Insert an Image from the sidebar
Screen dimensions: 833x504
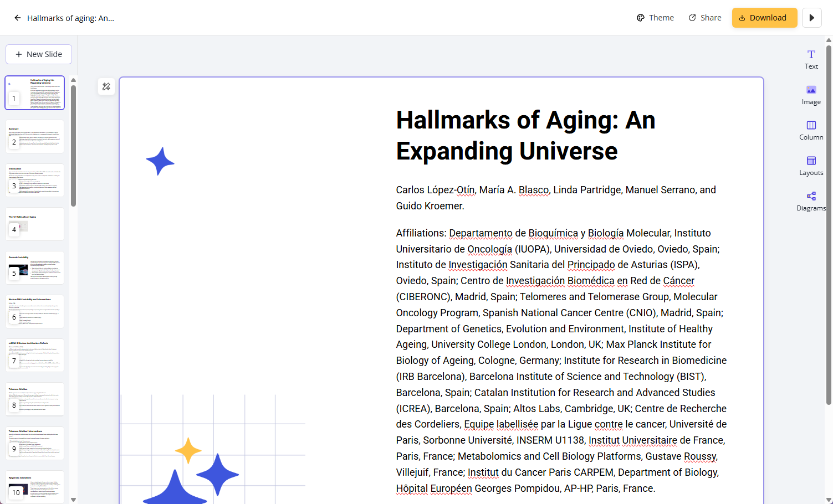pyautogui.click(x=811, y=95)
